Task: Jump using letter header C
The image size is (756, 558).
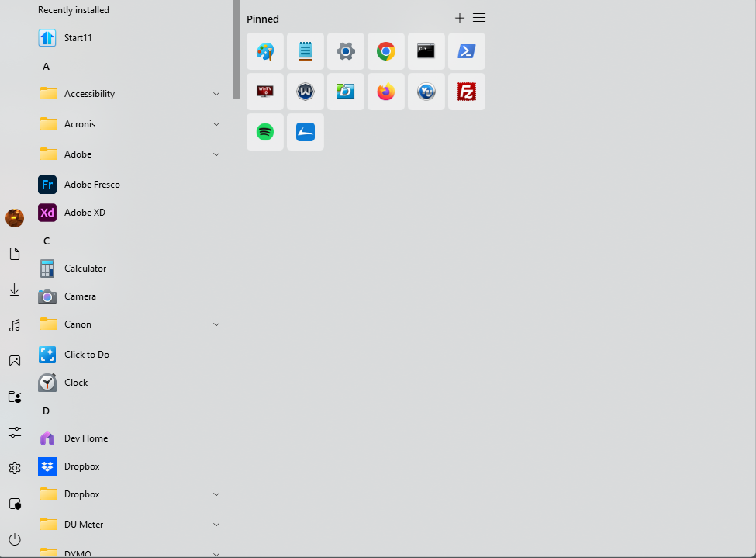Action: 47,241
